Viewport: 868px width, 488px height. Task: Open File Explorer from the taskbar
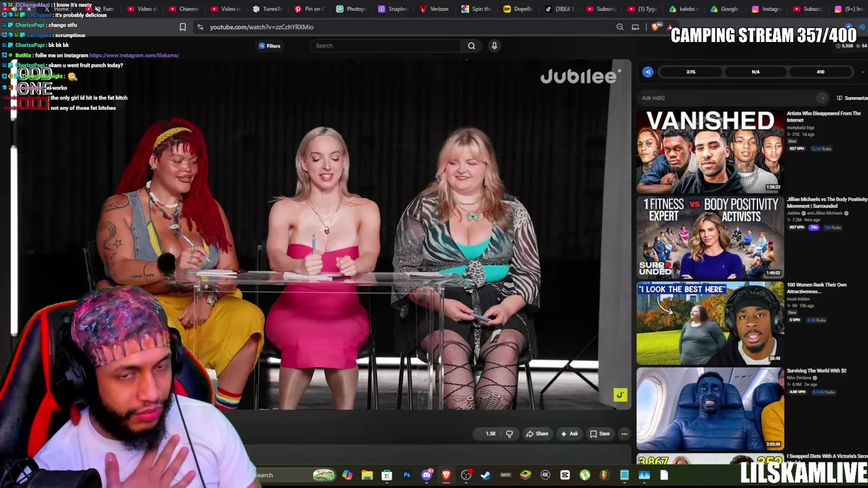367,475
